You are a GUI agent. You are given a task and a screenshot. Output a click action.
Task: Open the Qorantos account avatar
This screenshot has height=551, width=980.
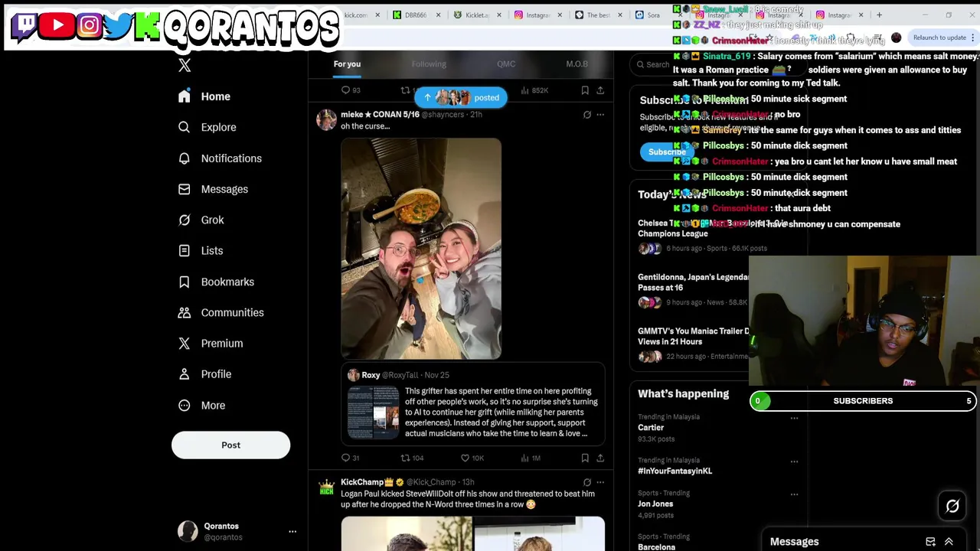(188, 531)
